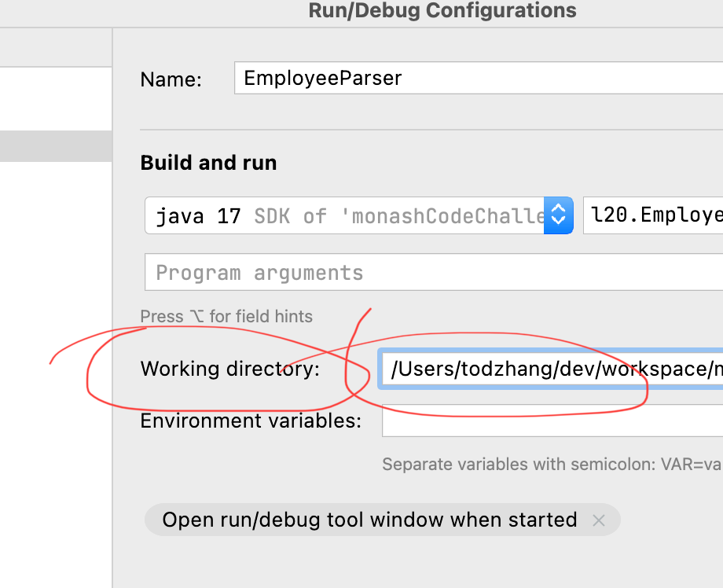Open the java 17 SDK dropdown arrows
The height and width of the screenshot is (588, 723).
[558, 215]
